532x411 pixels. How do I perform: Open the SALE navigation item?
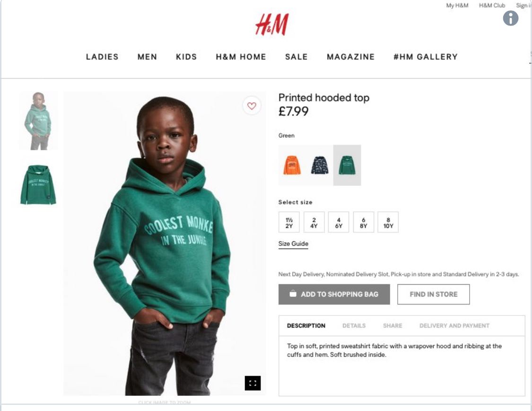pyautogui.click(x=297, y=57)
